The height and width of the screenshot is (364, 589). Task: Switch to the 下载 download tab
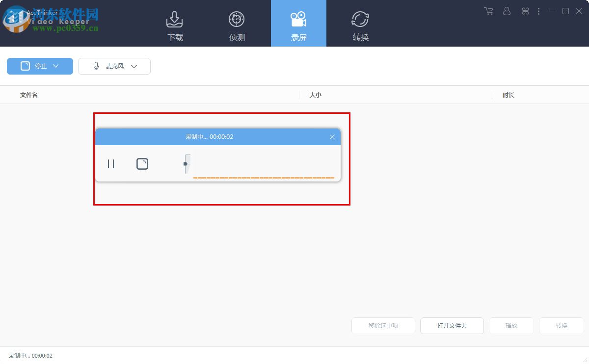click(x=175, y=24)
